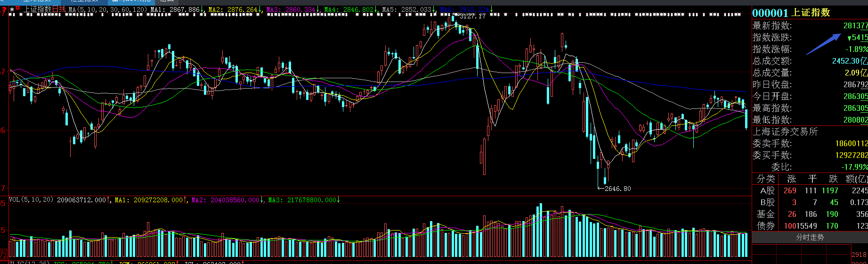Click the 跌 column header

[x=833, y=179]
